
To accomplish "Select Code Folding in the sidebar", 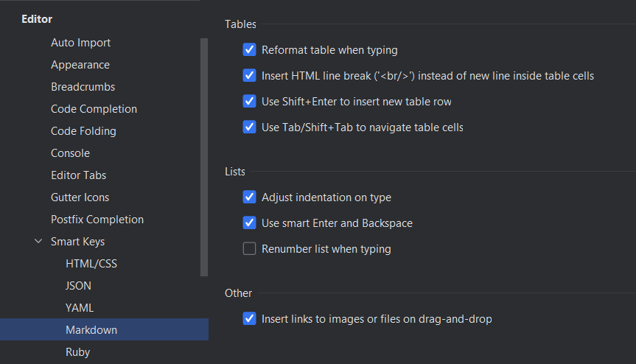I will (x=83, y=131).
